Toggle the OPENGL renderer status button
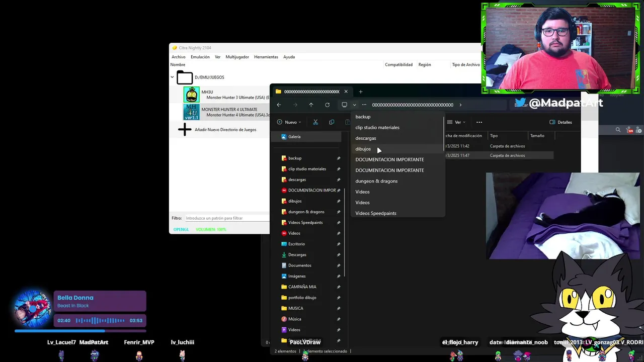 [181, 229]
